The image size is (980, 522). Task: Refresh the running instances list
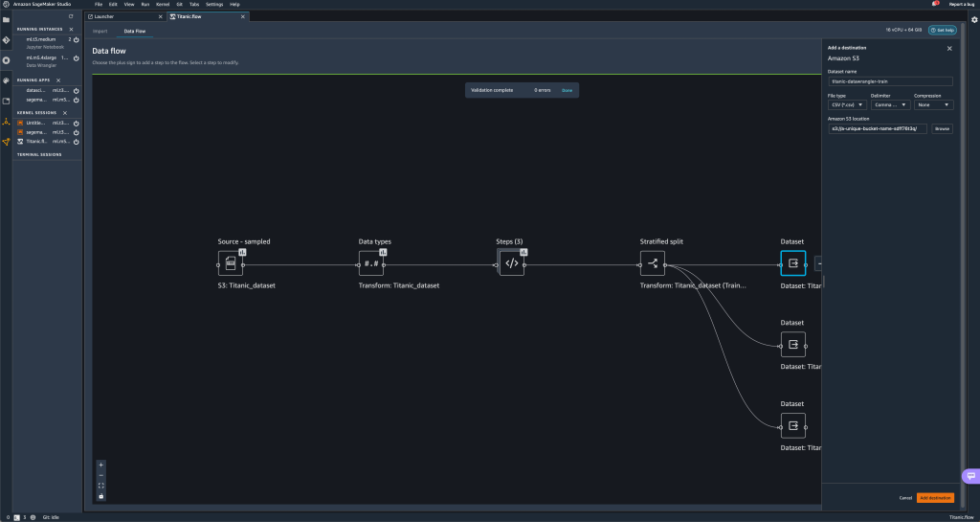pyautogui.click(x=71, y=16)
